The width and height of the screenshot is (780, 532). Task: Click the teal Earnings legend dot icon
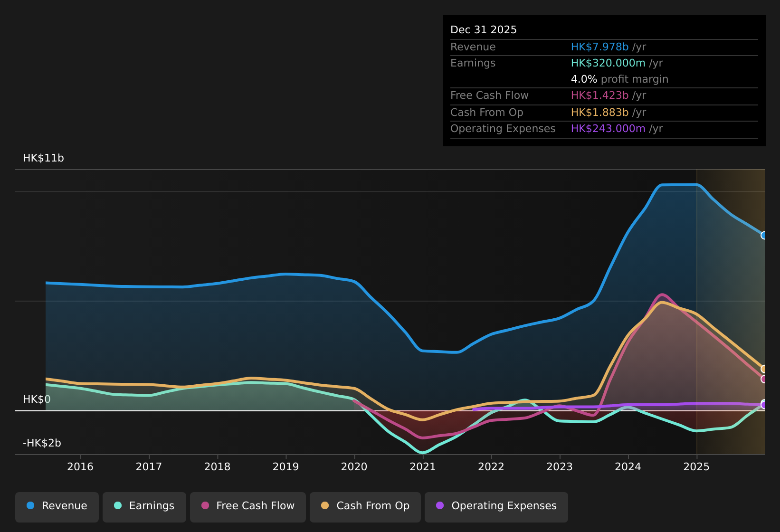(118, 506)
